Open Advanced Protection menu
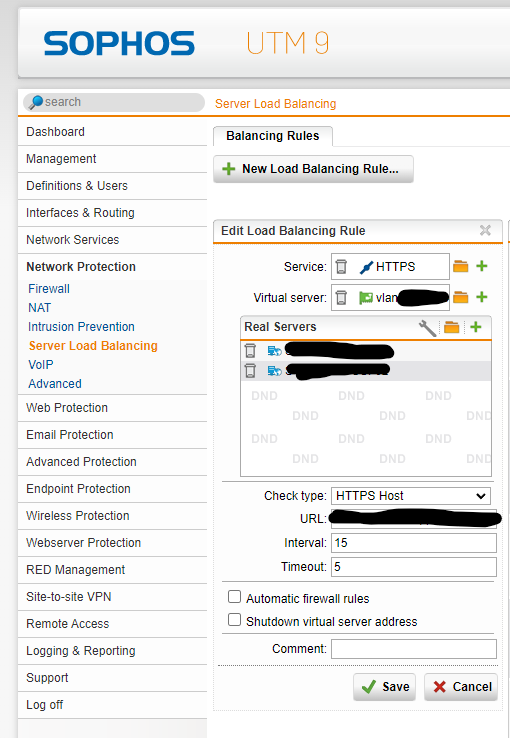The image size is (510, 738). pos(112,462)
